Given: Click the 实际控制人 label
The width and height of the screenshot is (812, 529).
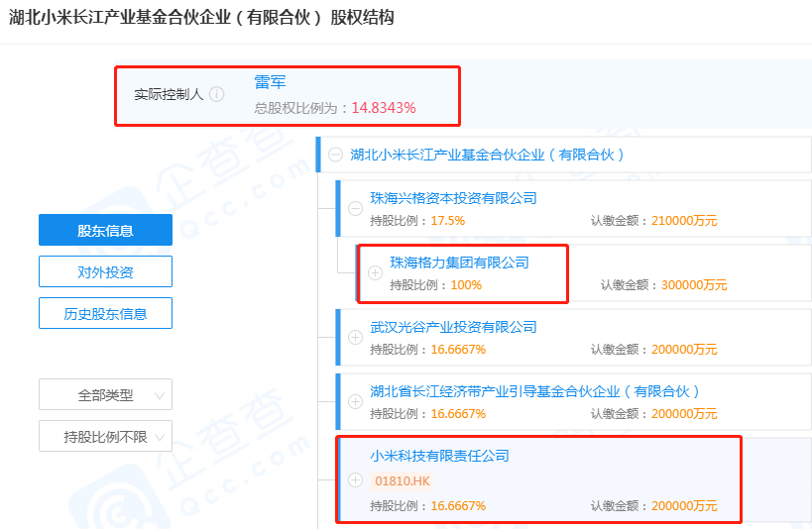Looking at the screenshot, I should [x=169, y=94].
